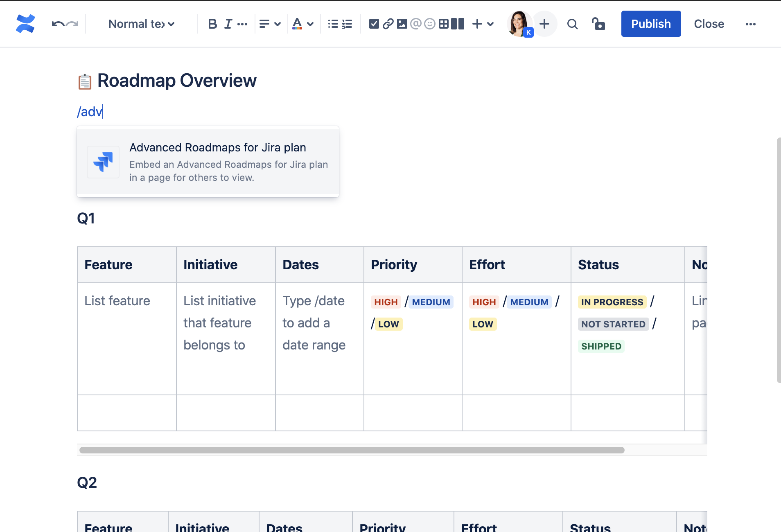Insert a numbered list
The image size is (781, 532).
pyautogui.click(x=347, y=24)
